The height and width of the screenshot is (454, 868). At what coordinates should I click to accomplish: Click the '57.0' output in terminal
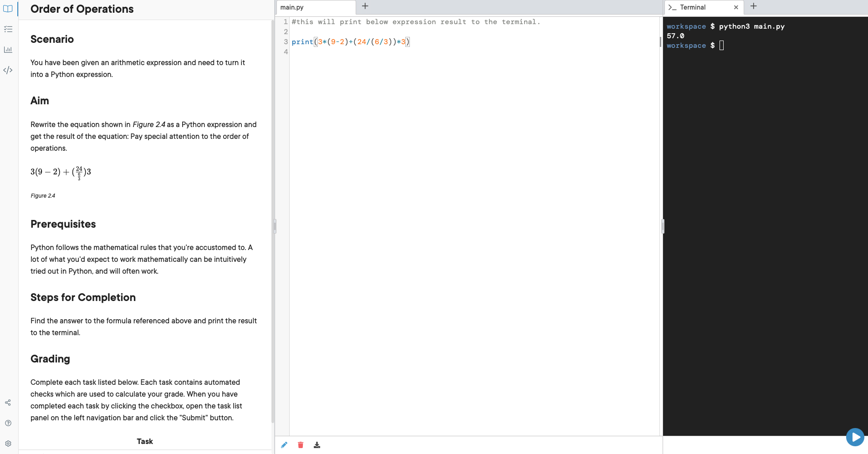pos(675,36)
